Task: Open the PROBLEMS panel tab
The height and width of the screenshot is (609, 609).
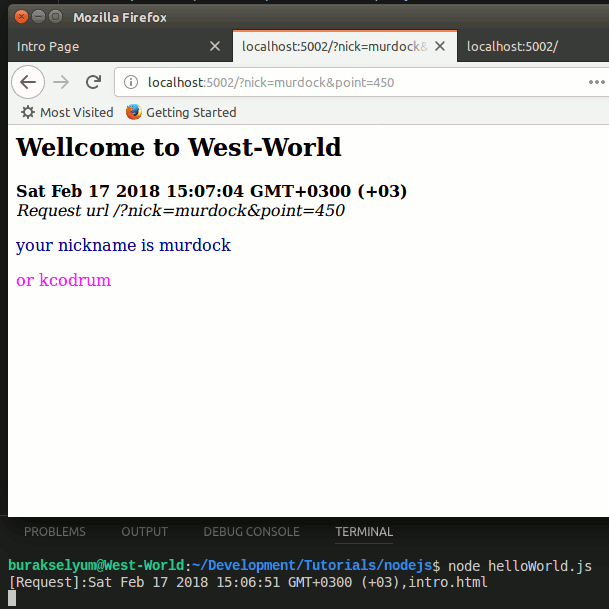Action: [x=55, y=531]
